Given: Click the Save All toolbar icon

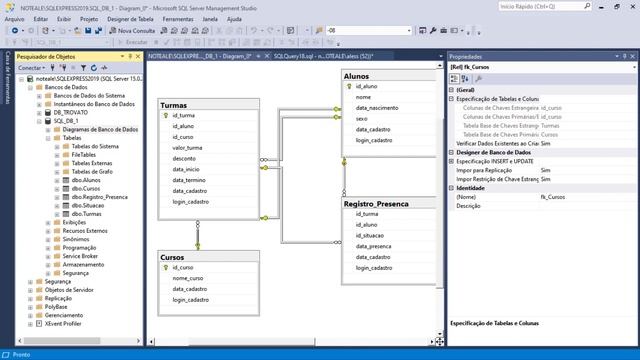Looking at the screenshot, I should (98, 31).
